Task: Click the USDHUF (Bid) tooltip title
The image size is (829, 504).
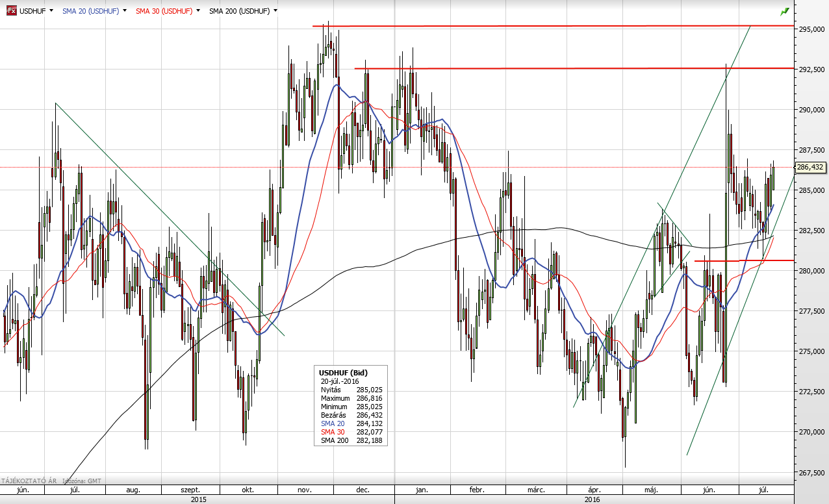Action: [344, 373]
